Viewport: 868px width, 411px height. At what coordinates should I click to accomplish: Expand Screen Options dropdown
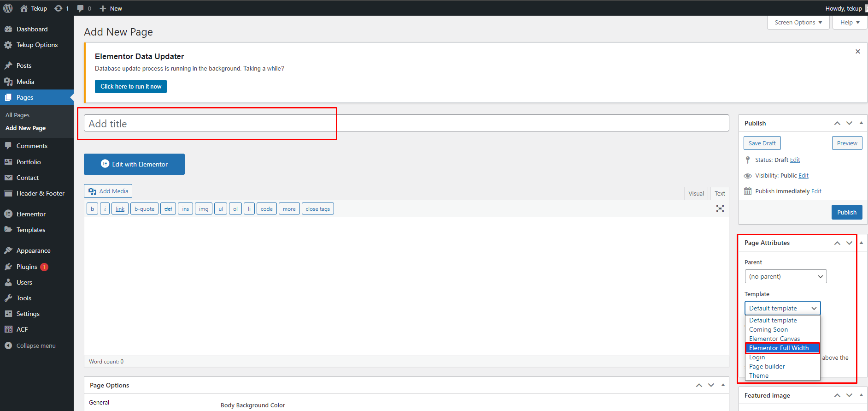[x=798, y=22]
